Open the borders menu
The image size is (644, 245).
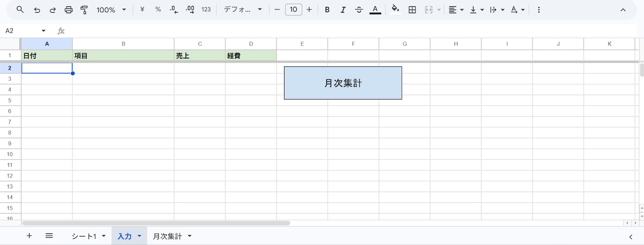pos(413,9)
